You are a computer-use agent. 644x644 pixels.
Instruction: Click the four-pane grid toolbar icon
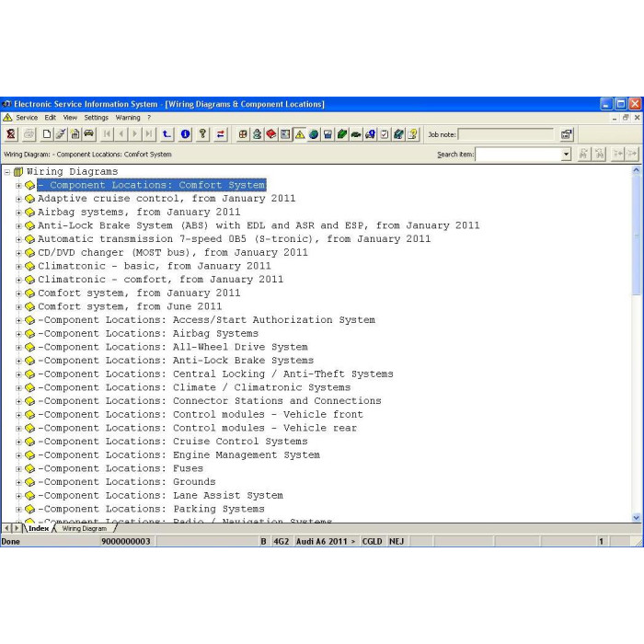coord(243,134)
